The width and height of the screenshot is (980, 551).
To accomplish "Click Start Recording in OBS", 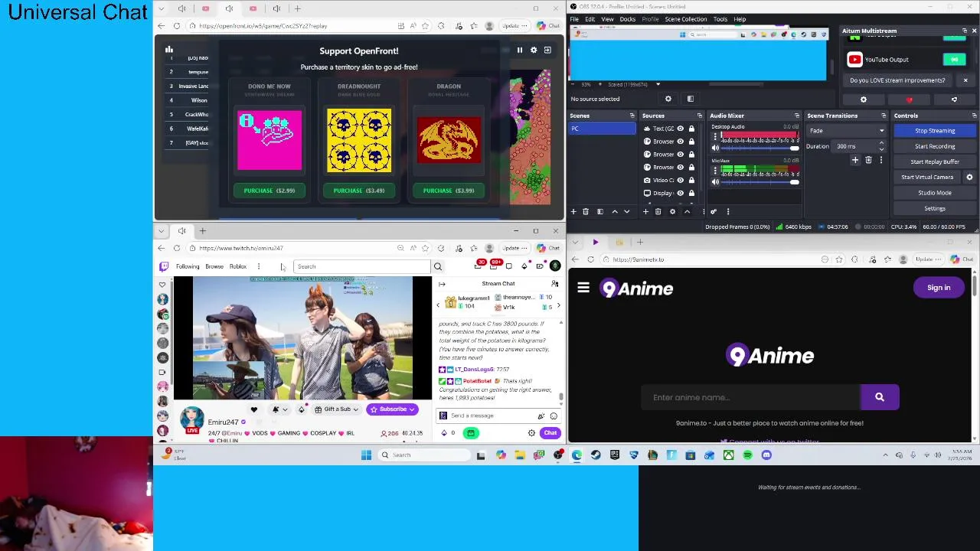I will (935, 146).
